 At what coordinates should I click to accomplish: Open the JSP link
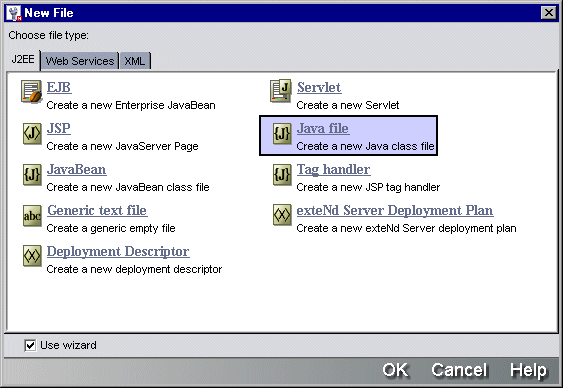[x=59, y=128]
